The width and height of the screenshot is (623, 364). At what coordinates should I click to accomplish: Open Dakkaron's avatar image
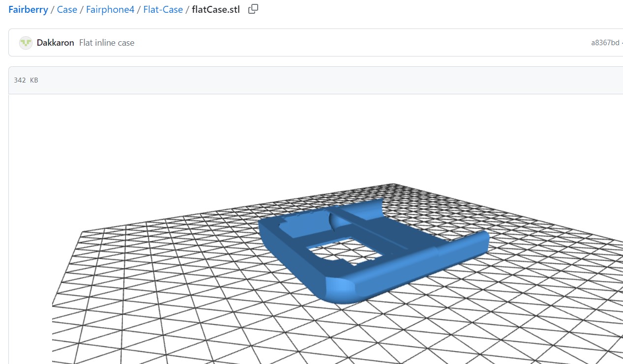tap(26, 43)
